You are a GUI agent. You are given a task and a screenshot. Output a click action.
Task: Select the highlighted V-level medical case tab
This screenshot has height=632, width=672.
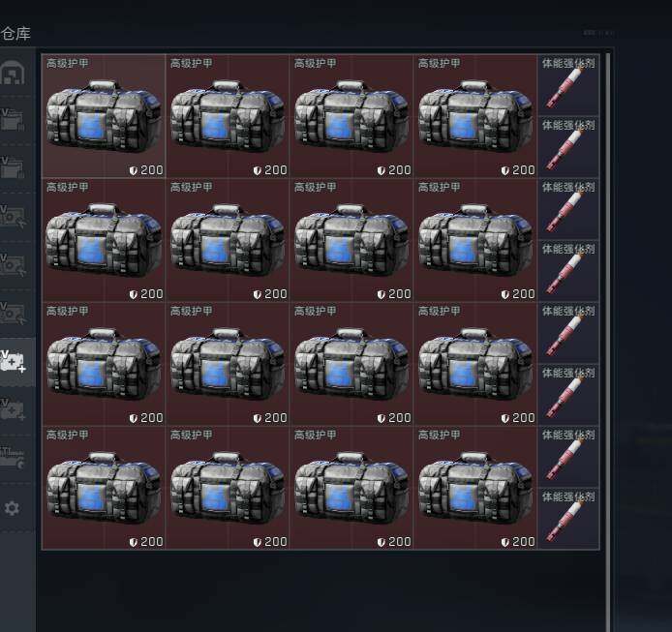pos(13,362)
